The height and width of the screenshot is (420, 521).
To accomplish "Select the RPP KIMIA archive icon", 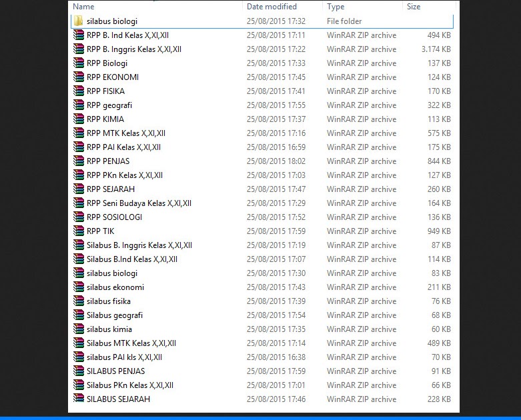I will click(79, 119).
